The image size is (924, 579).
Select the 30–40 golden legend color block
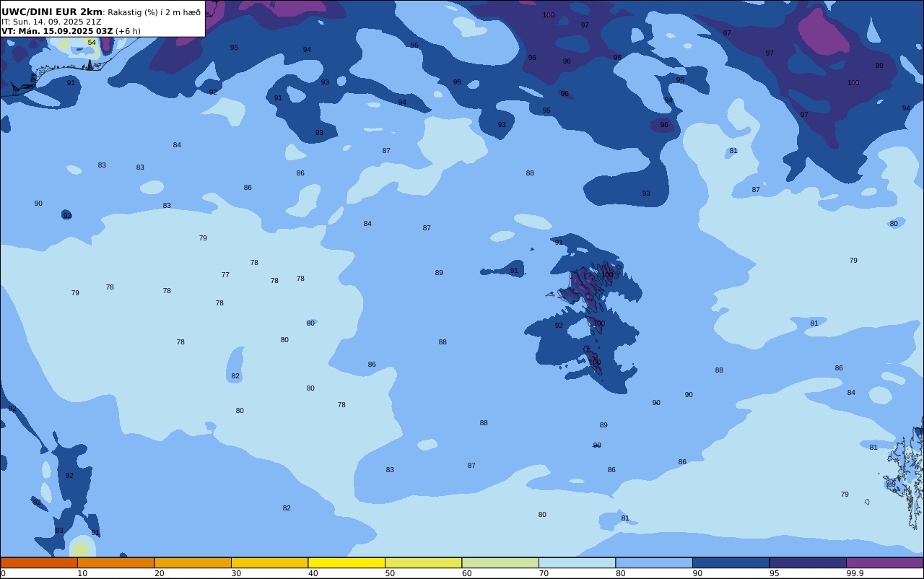point(269,562)
